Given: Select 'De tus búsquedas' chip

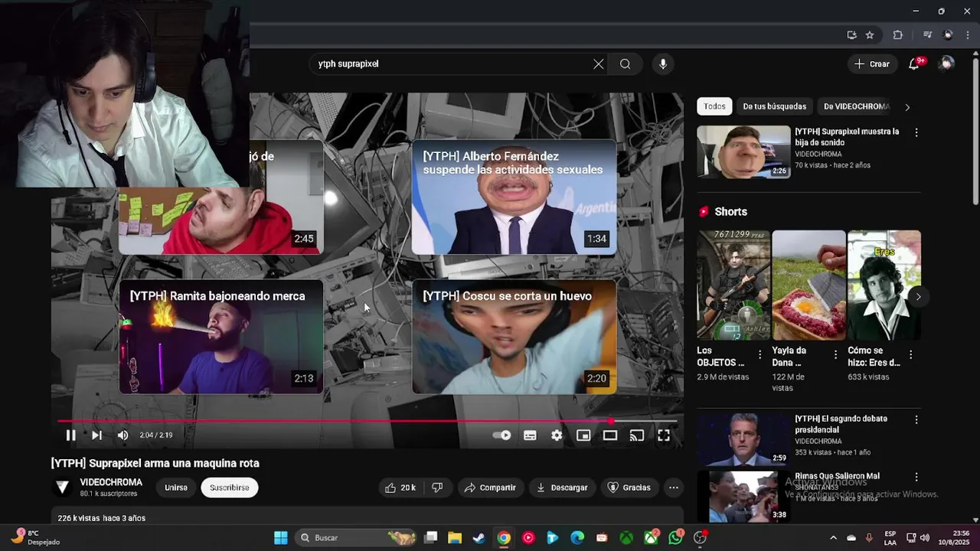Looking at the screenshot, I should (774, 106).
